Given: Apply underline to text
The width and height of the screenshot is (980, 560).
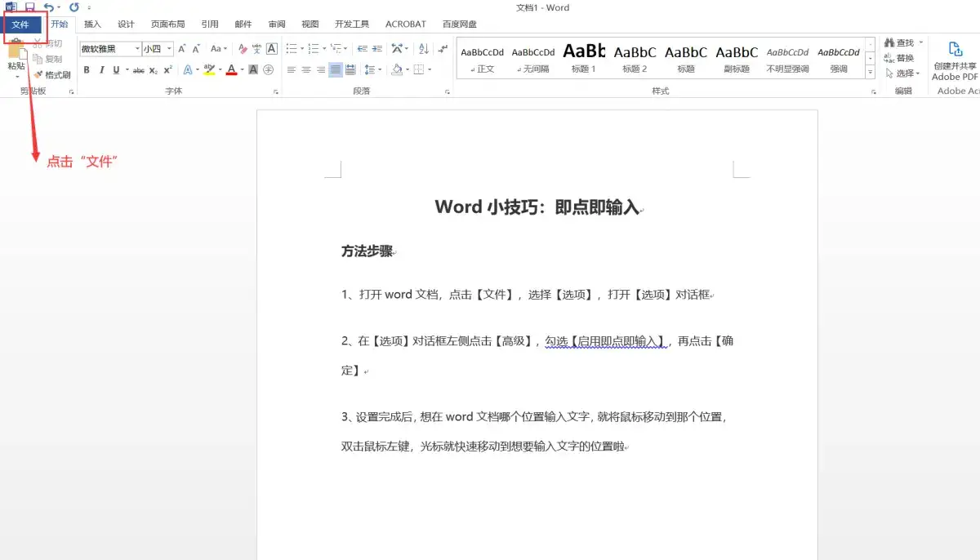Looking at the screenshot, I should tap(116, 69).
